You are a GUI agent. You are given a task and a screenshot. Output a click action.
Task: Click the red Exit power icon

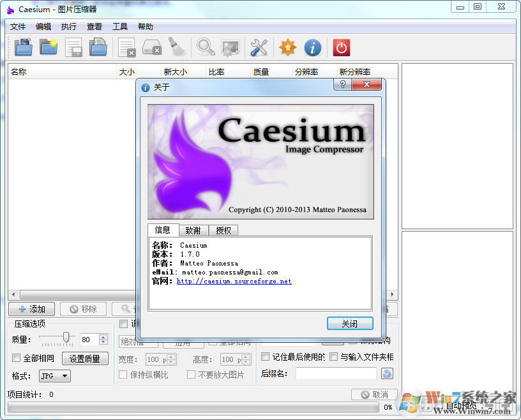tap(341, 47)
